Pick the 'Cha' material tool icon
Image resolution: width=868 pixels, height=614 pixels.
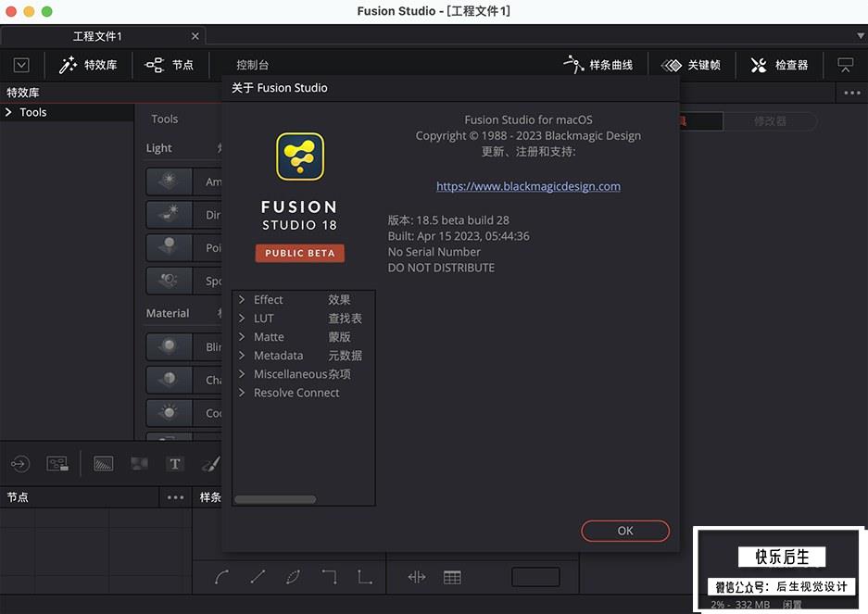click(169, 380)
